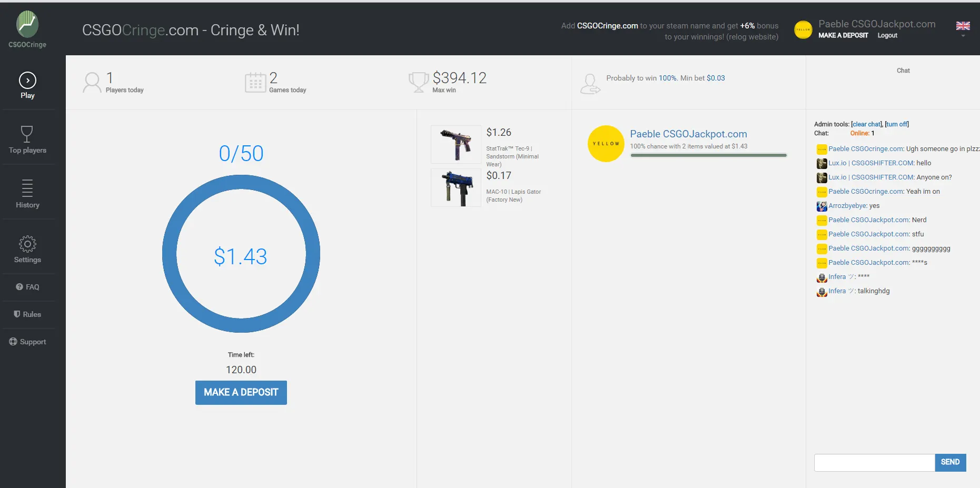Click the Games today calendar icon

[x=255, y=83]
